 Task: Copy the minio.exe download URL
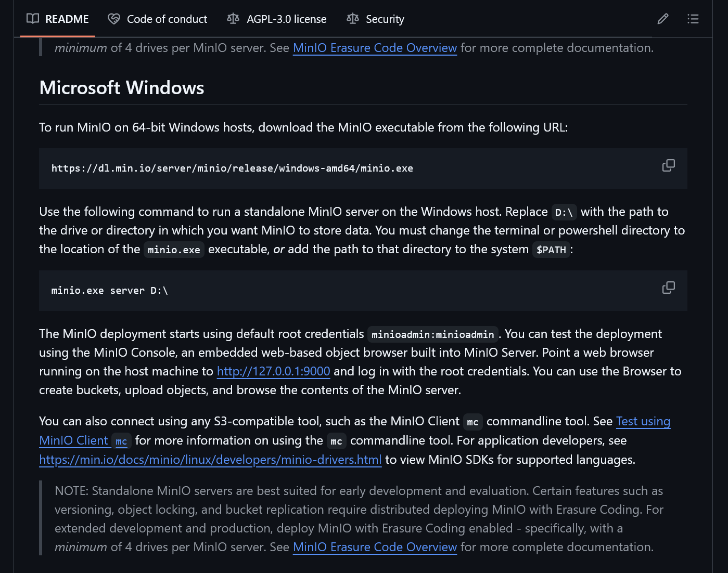click(668, 165)
